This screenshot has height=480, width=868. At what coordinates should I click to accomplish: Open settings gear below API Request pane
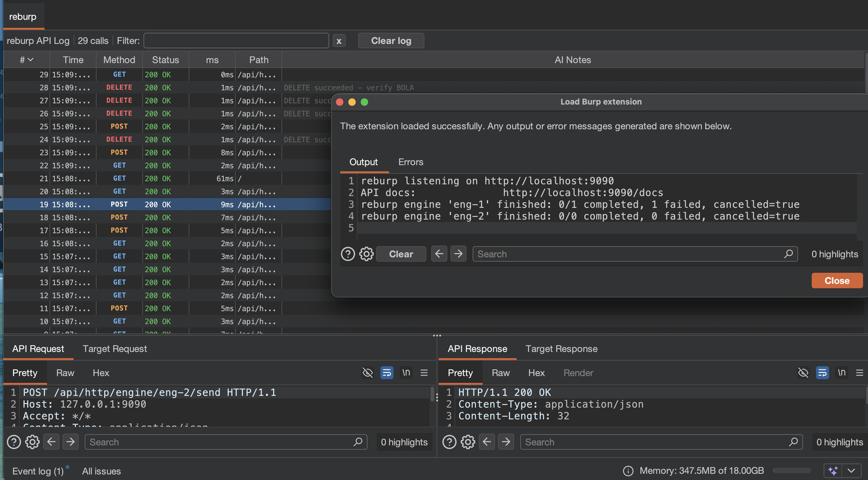33,442
